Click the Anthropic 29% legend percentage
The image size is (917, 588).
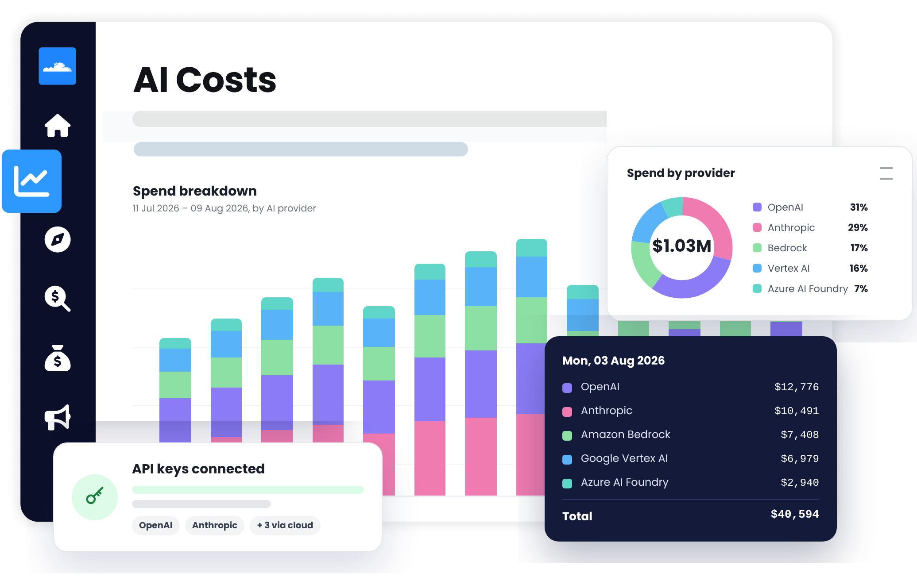coord(858,227)
